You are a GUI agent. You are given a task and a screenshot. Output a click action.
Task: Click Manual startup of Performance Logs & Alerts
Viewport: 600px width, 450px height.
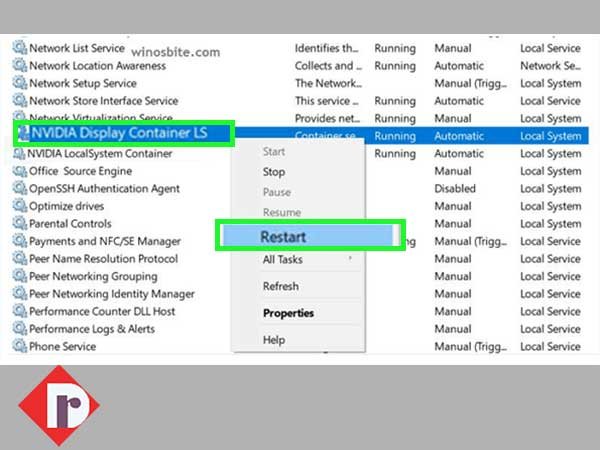pyautogui.click(x=453, y=329)
